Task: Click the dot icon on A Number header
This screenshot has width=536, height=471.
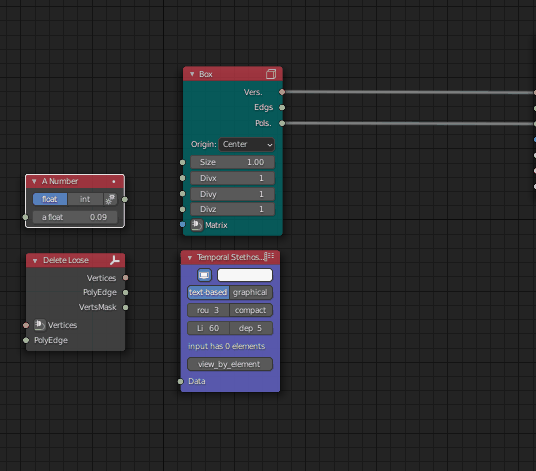Action: tap(114, 181)
